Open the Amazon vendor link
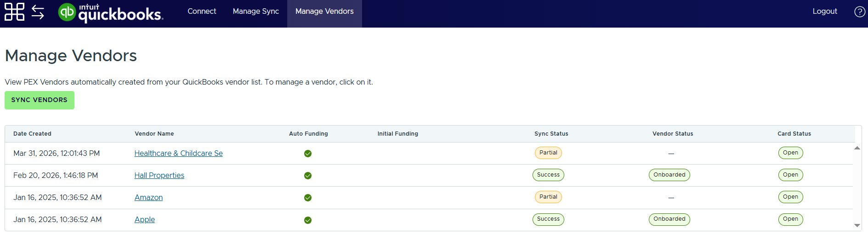Screen dimensions: 868x246 click(x=148, y=198)
